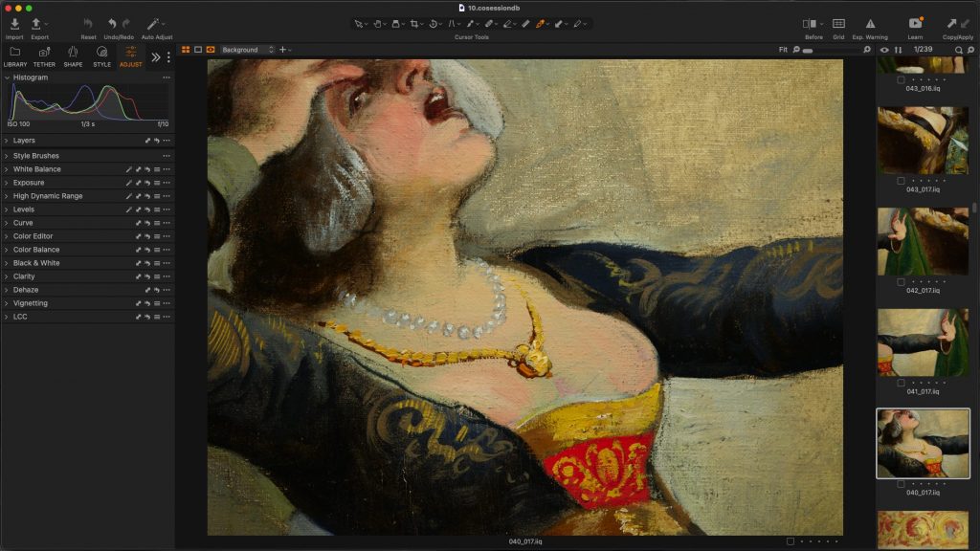980x551 pixels.
Task: Open the Background layer dropdown
Action: coord(248,50)
